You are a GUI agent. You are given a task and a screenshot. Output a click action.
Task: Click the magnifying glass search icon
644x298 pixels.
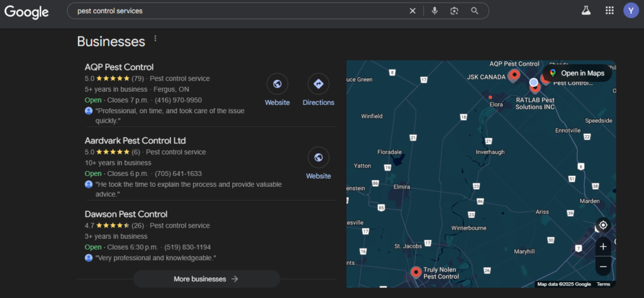[475, 11]
